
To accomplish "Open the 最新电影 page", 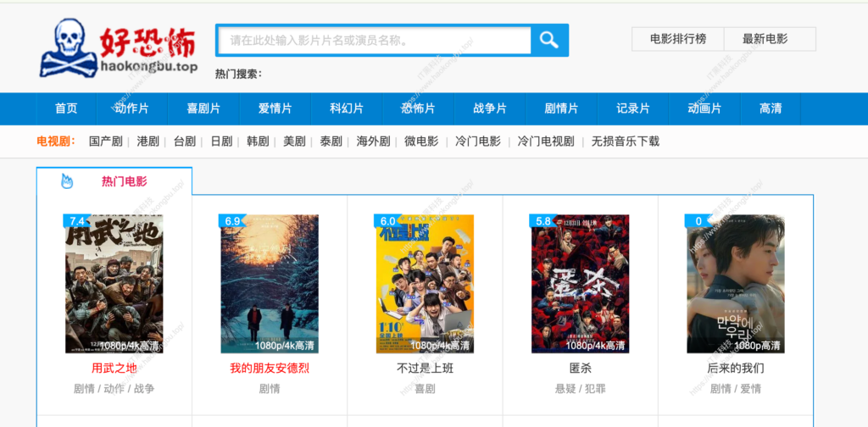I will pyautogui.click(x=765, y=39).
